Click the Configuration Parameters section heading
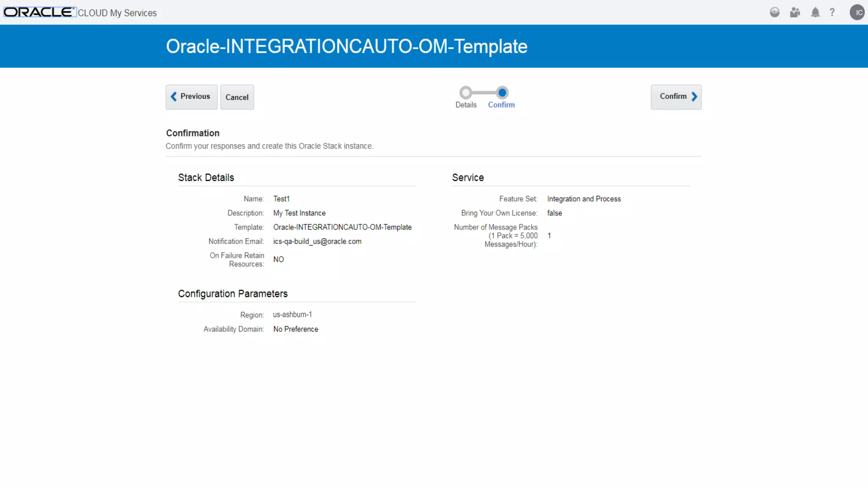 (233, 294)
